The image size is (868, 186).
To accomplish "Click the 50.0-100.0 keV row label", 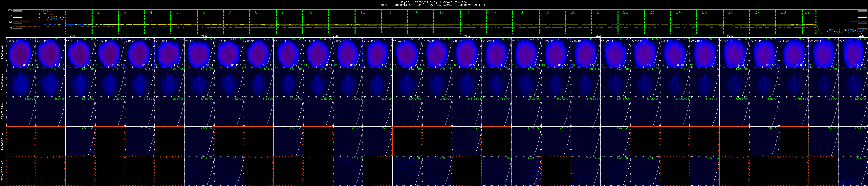I will point(3,171).
